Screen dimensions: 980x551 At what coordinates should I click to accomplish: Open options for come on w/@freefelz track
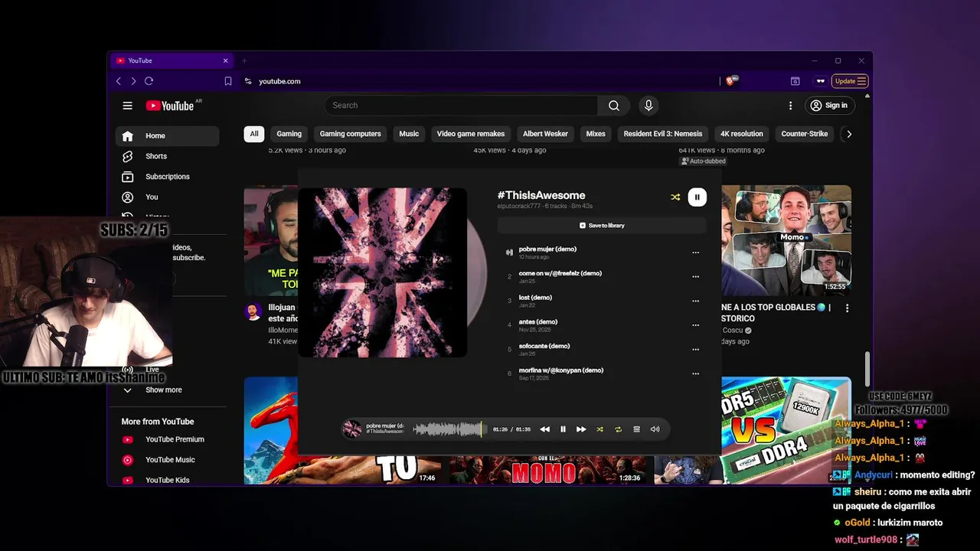point(695,277)
